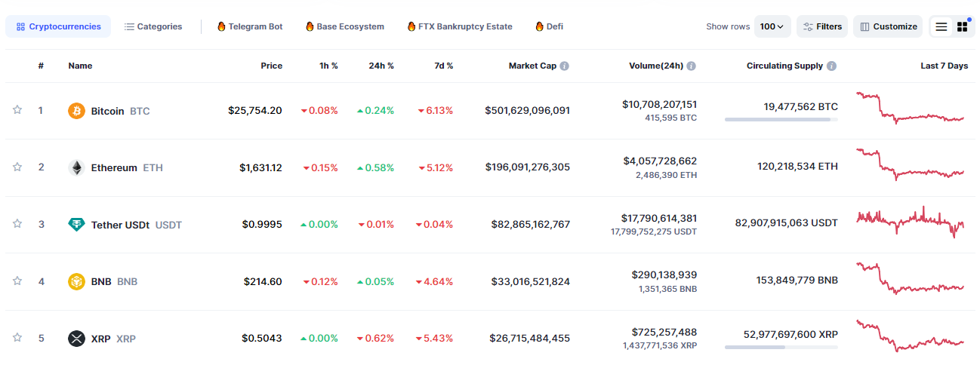Toggle the watchlist star for XRP
This screenshot has height=365, width=980.
17,338
